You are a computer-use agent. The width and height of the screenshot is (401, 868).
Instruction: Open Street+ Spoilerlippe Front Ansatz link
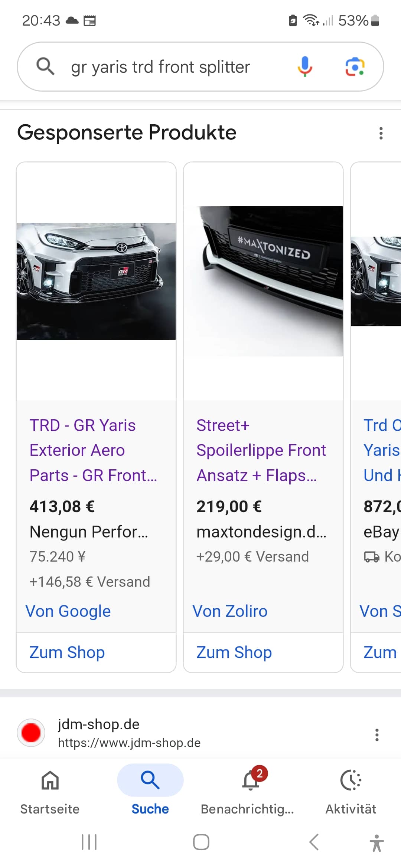coord(261,450)
